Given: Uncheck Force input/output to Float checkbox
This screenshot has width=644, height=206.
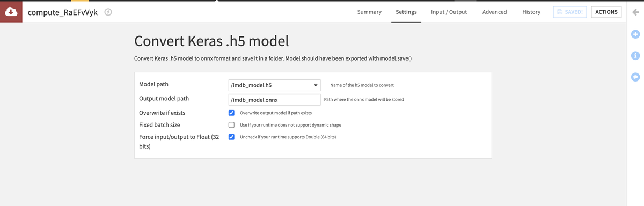Looking at the screenshot, I should pyautogui.click(x=231, y=137).
